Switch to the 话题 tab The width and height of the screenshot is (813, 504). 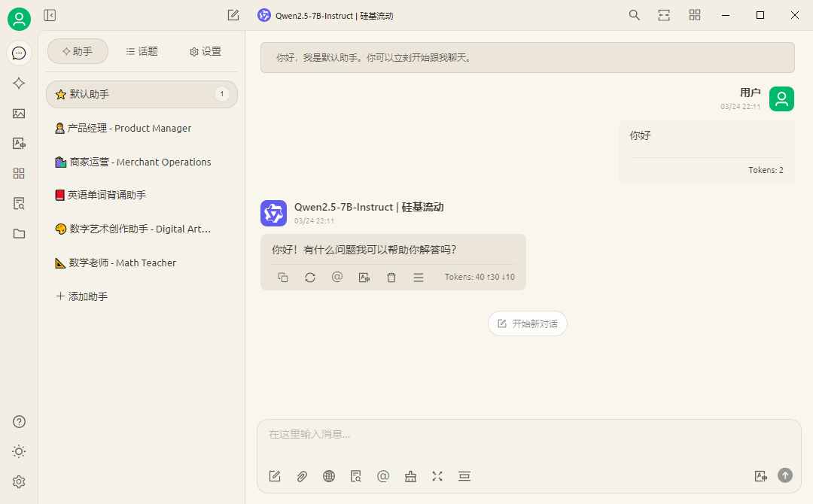coord(142,51)
